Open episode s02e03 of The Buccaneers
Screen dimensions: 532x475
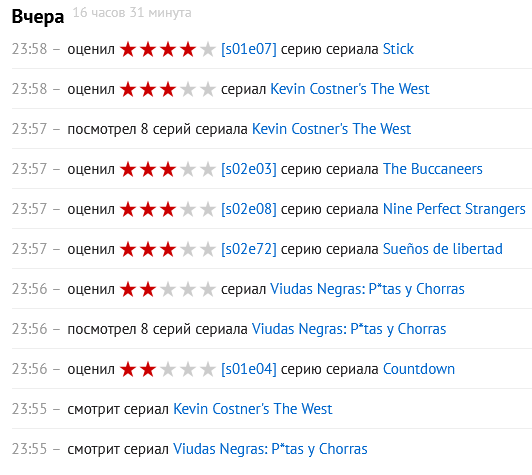point(249,169)
